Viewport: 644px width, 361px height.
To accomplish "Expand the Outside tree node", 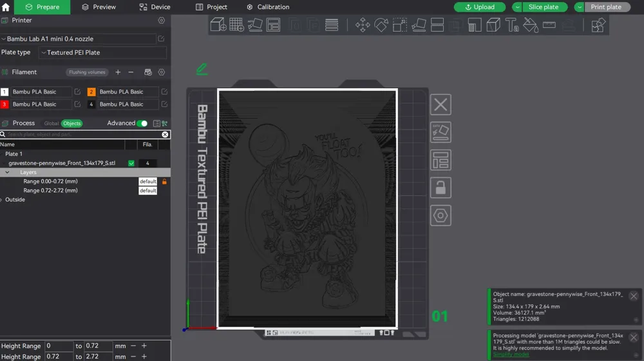I will (x=1, y=200).
